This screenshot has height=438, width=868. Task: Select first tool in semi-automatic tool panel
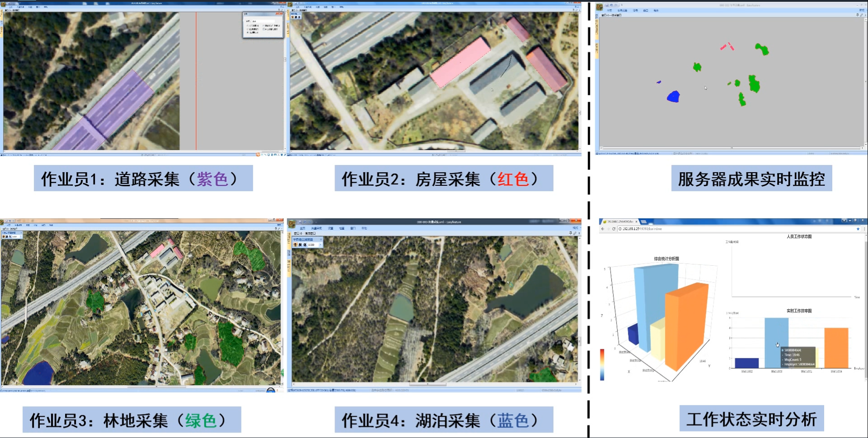[x=296, y=245]
